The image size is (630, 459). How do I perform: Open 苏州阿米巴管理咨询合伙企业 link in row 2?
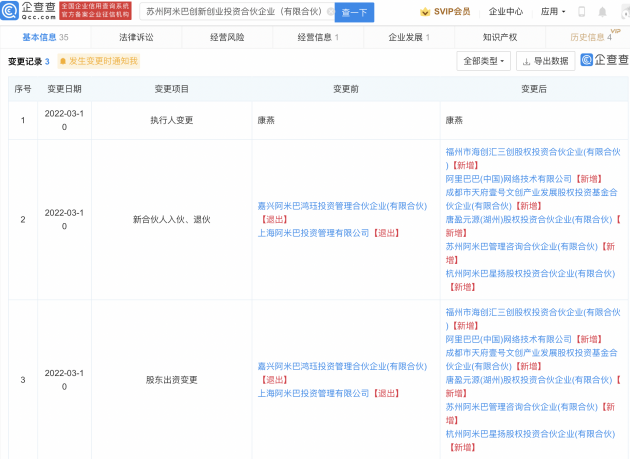pyautogui.click(x=522, y=246)
